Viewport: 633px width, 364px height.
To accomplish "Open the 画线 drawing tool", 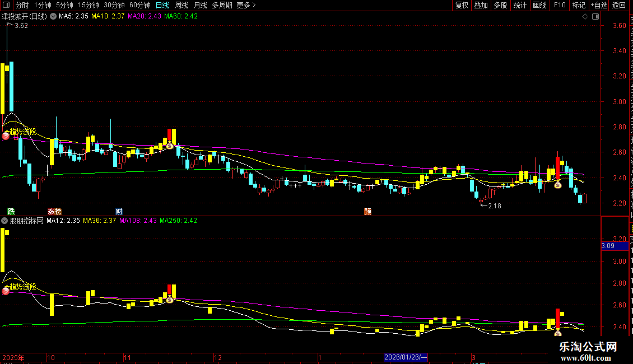I will point(540,5).
